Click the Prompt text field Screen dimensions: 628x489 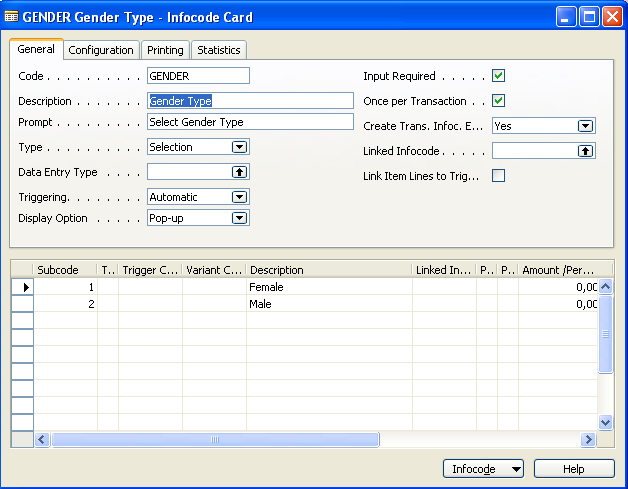250,122
